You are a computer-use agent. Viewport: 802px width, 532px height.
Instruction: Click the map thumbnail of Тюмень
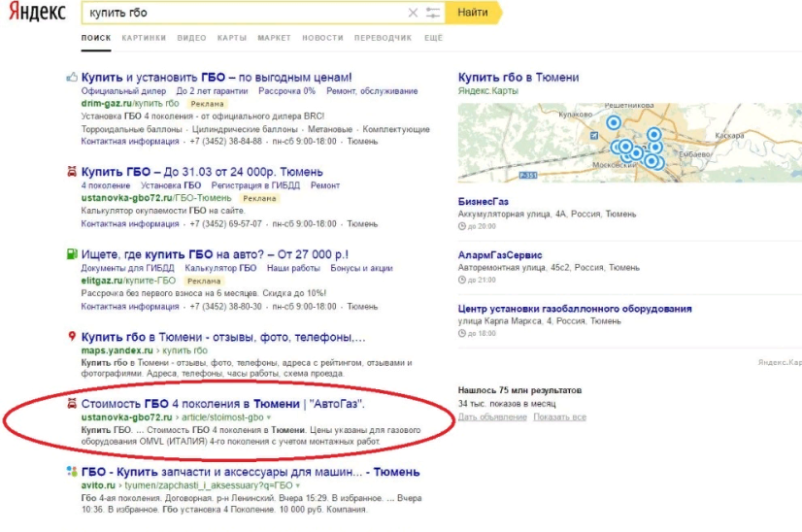[x=629, y=143]
